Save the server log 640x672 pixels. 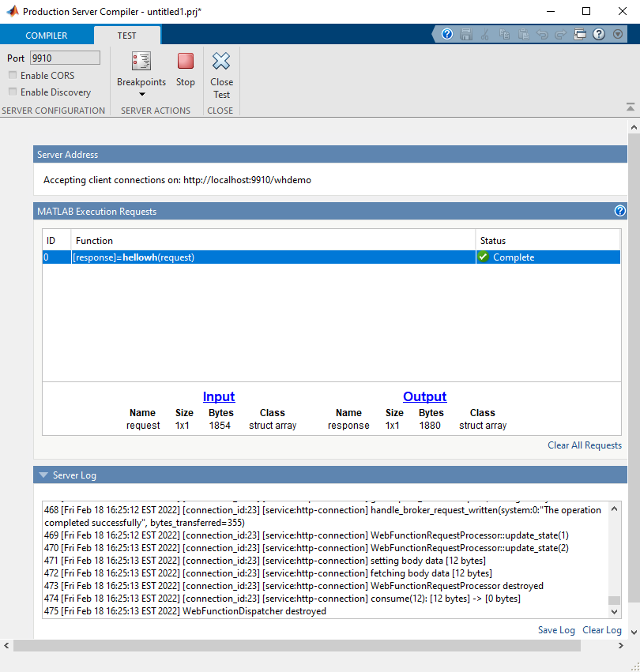click(555, 629)
